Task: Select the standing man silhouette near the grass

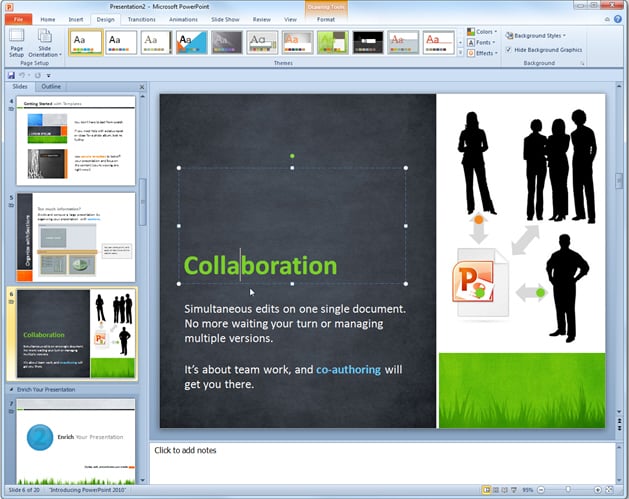Action: point(567,288)
